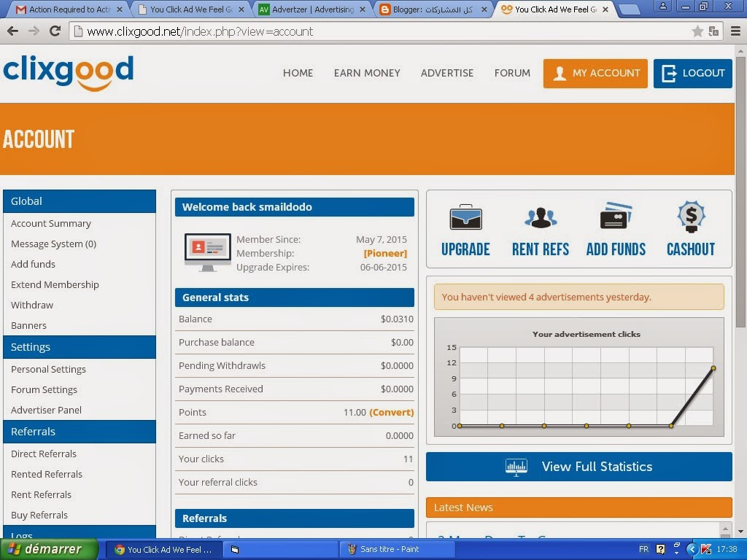Click the clixgood logo
This screenshot has height=560, width=747.
pyautogui.click(x=68, y=73)
